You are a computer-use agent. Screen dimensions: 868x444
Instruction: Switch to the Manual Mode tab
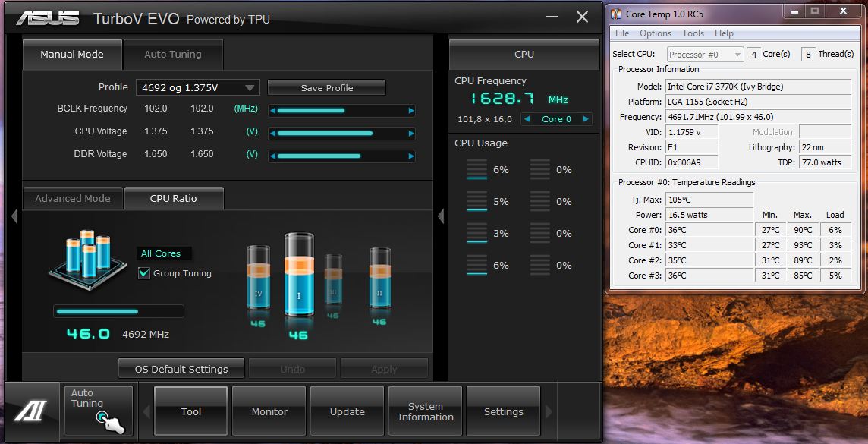coord(72,54)
